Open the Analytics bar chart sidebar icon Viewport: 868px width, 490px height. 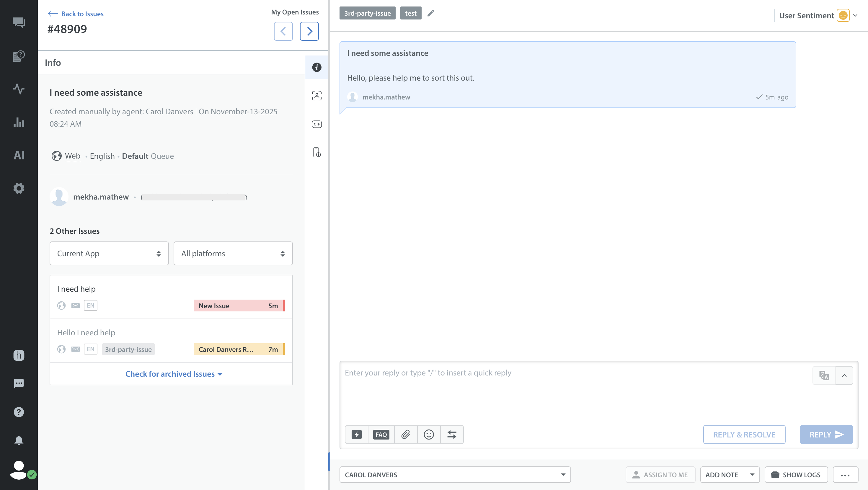[x=19, y=122]
